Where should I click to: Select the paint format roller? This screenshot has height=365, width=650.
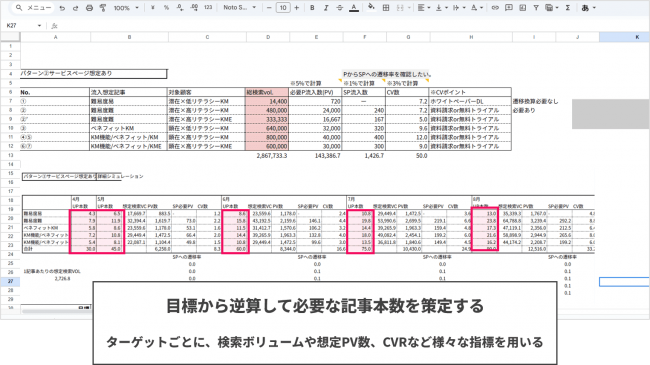103,8
